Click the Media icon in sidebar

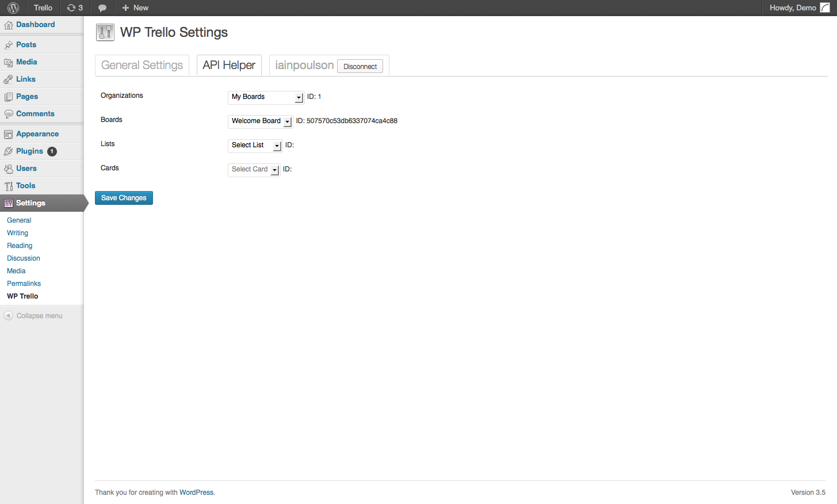[x=9, y=62]
